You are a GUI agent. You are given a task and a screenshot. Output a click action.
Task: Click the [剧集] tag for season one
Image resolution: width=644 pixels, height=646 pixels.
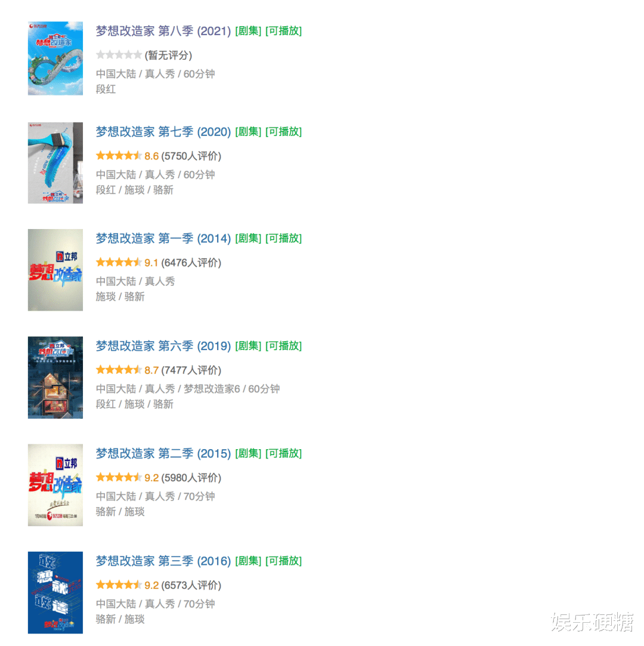point(248,239)
